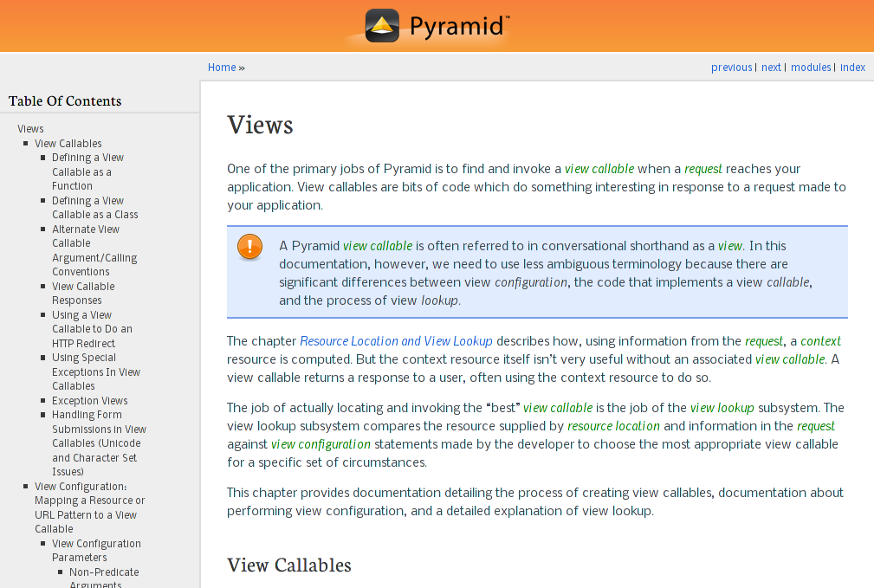Select Views in the table of contents

30,129
